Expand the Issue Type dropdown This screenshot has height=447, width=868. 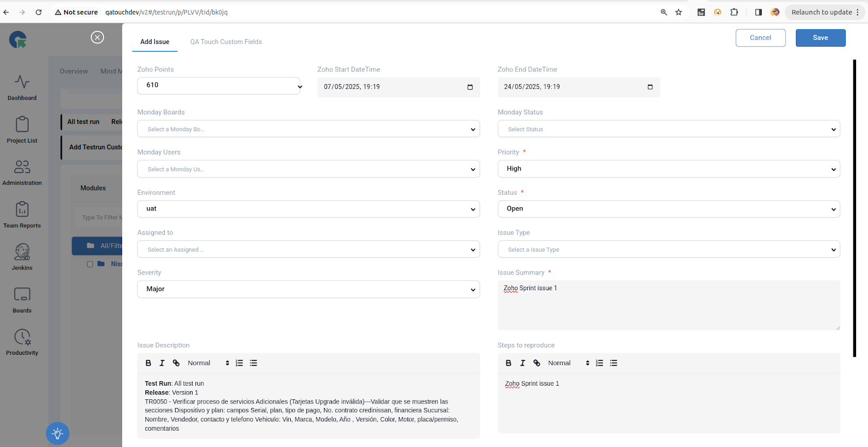668,250
